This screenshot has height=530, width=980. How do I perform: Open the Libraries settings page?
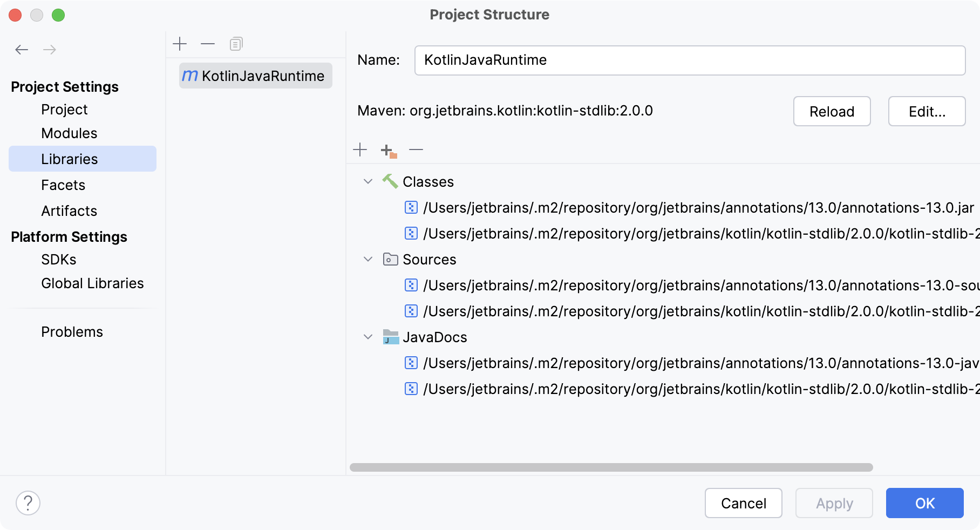point(69,159)
